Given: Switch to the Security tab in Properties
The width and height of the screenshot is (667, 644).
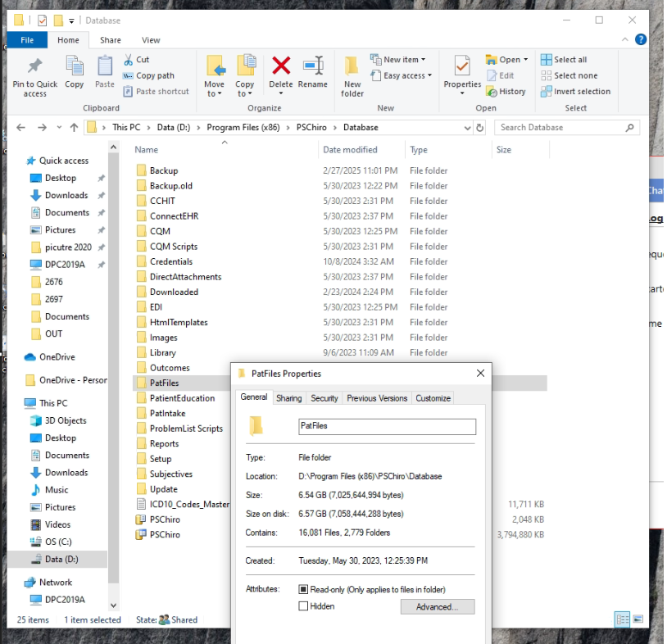Looking at the screenshot, I should coord(325,398).
